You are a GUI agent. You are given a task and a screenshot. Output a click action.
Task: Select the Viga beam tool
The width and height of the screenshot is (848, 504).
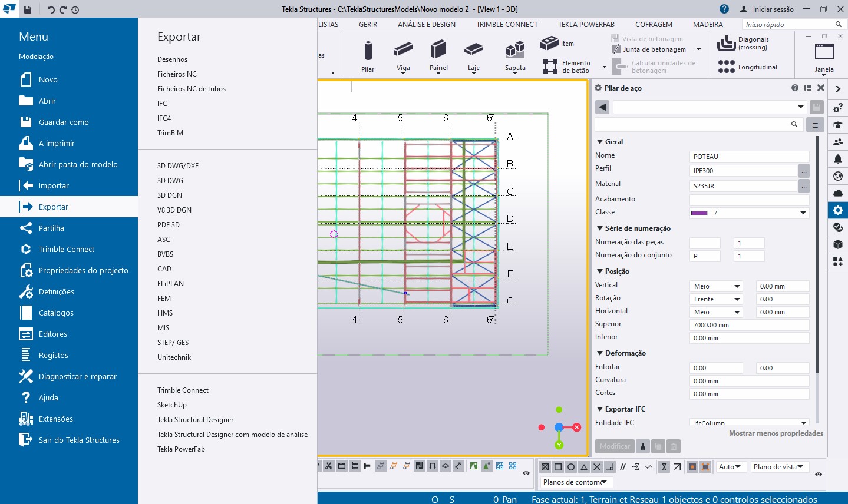click(x=403, y=56)
